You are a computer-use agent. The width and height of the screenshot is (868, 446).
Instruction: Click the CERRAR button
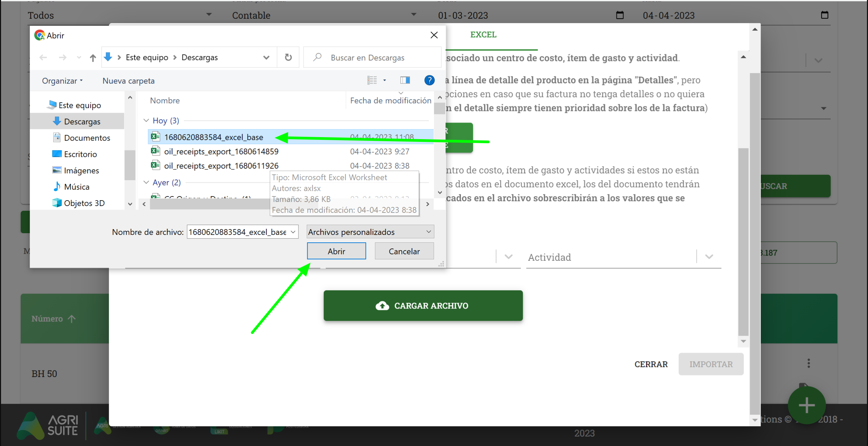coord(651,364)
